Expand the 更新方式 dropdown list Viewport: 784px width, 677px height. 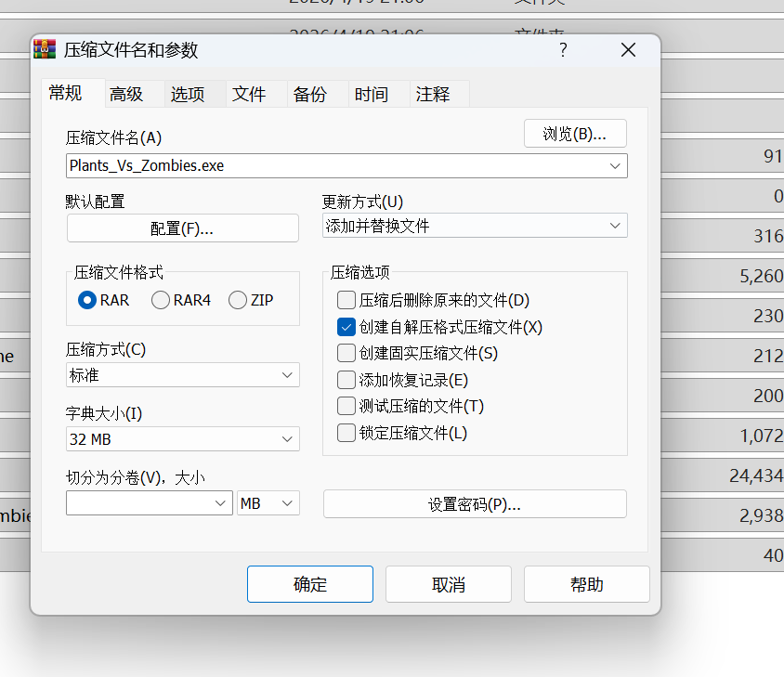click(474, 226)
